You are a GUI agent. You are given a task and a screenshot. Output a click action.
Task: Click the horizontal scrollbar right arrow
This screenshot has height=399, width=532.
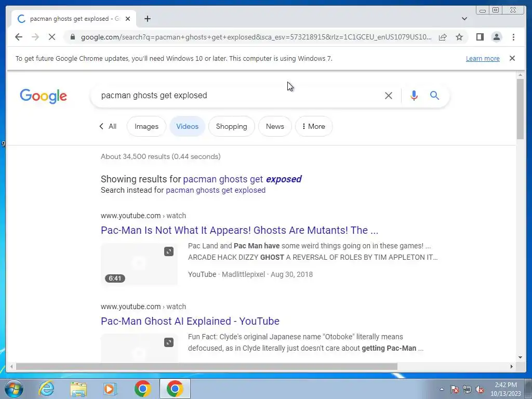click(x=512, y=366)
